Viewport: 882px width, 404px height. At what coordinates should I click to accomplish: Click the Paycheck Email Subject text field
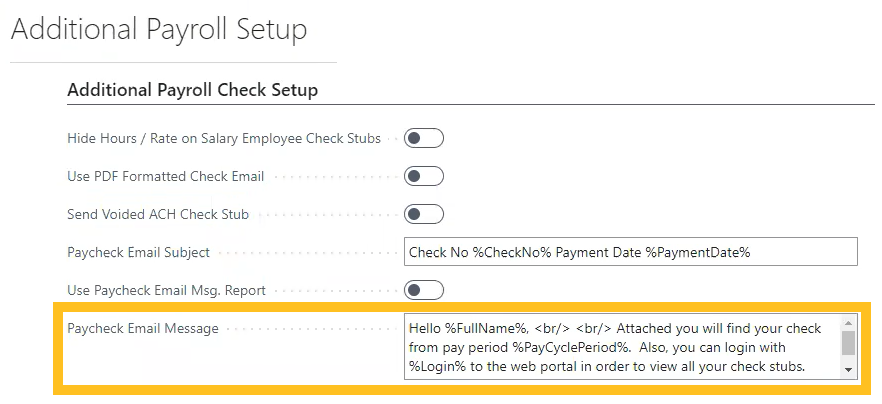pyautogui.click(x=630, y=252)
